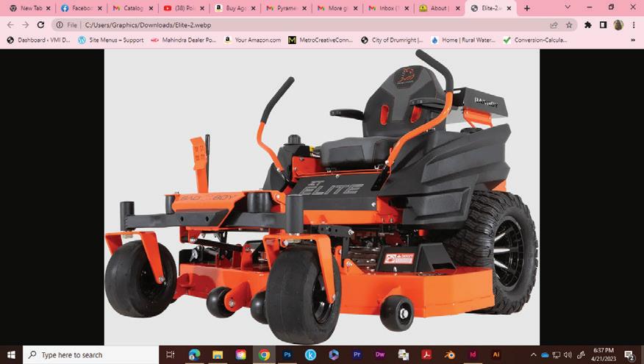Open Adobe Acrobat from the taskbar
Image resolution: width=644 pixels, height=364 pixels.
click(426, 354)
